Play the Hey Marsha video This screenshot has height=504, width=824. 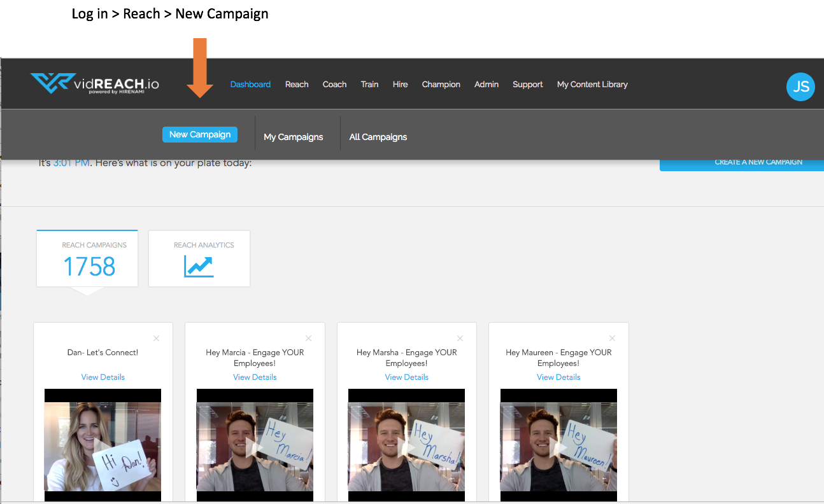pos(406,447)
